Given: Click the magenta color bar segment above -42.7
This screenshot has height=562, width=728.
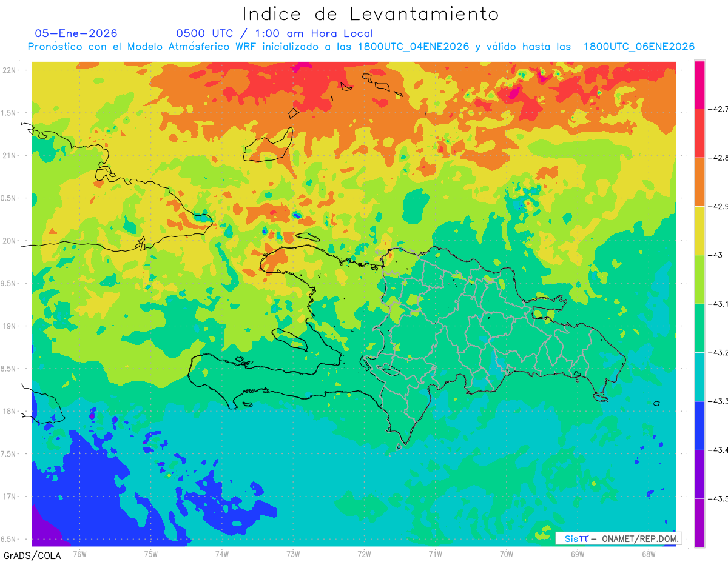Looking at the screenshot, I should (x=699, y=85).
